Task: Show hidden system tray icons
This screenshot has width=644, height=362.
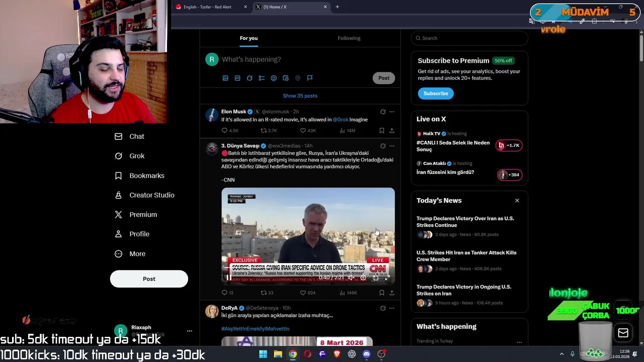Action: click(x=562, y=354)
